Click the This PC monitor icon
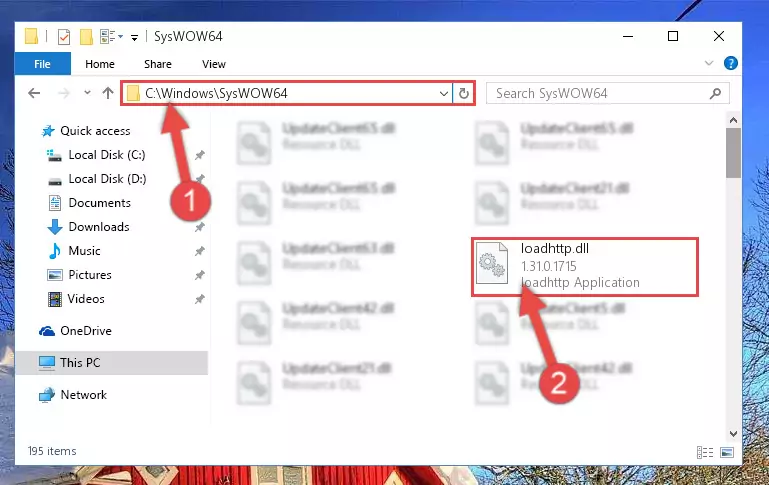769x485 pixels. tap(47, 363)
